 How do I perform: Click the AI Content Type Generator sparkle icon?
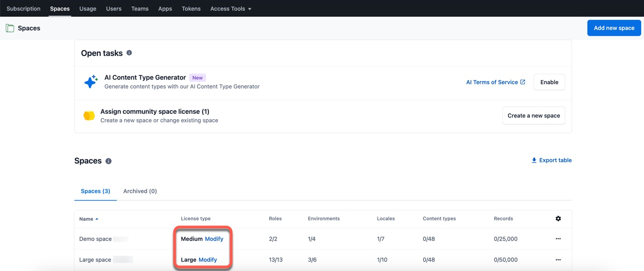pos(90,81)
